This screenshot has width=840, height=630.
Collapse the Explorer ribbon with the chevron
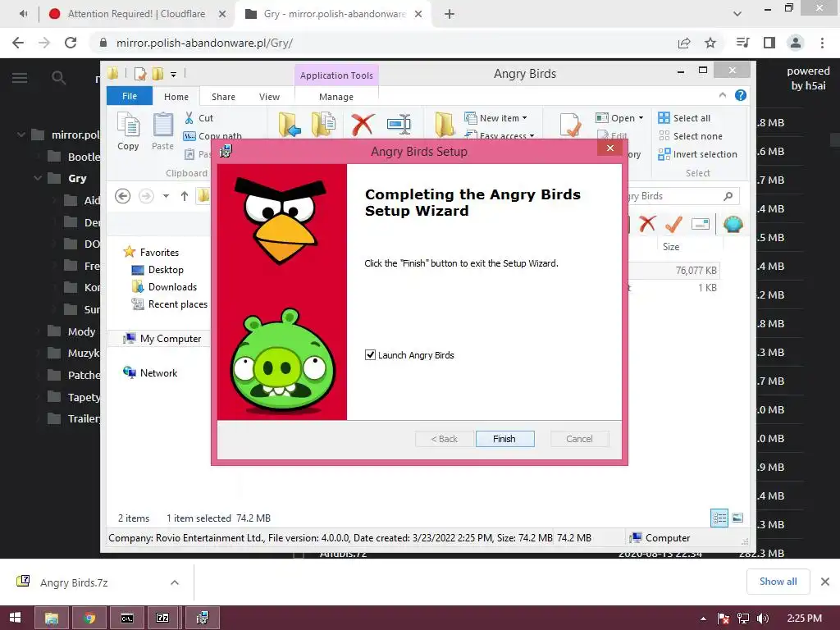pos(722,95)
